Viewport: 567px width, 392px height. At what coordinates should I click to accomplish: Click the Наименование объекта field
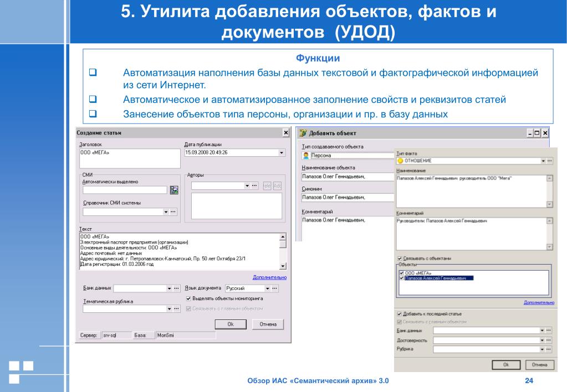click(x=348, y=177)
